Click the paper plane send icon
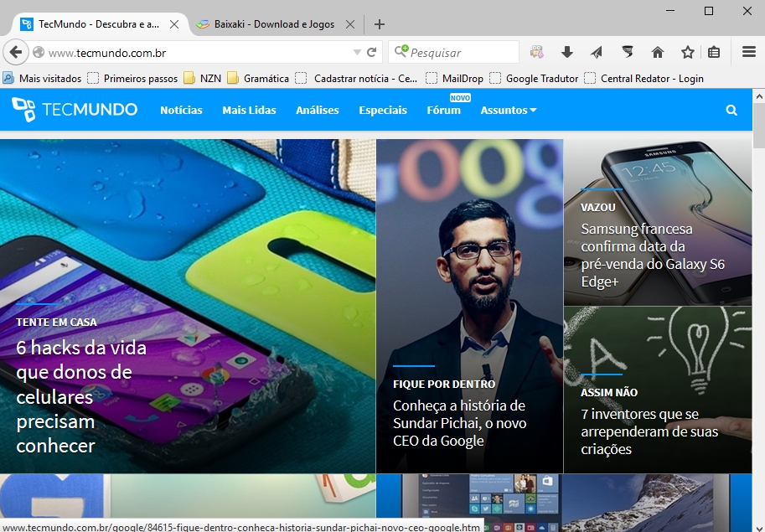Image resolution: width=765 pixels, height=532 pixels. (597, 52)
